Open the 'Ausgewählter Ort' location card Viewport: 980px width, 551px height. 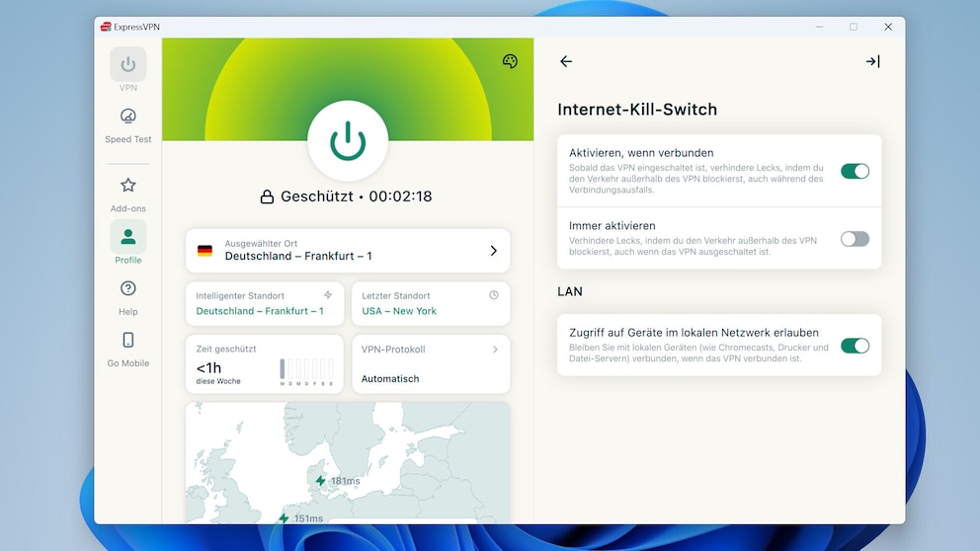348,251
